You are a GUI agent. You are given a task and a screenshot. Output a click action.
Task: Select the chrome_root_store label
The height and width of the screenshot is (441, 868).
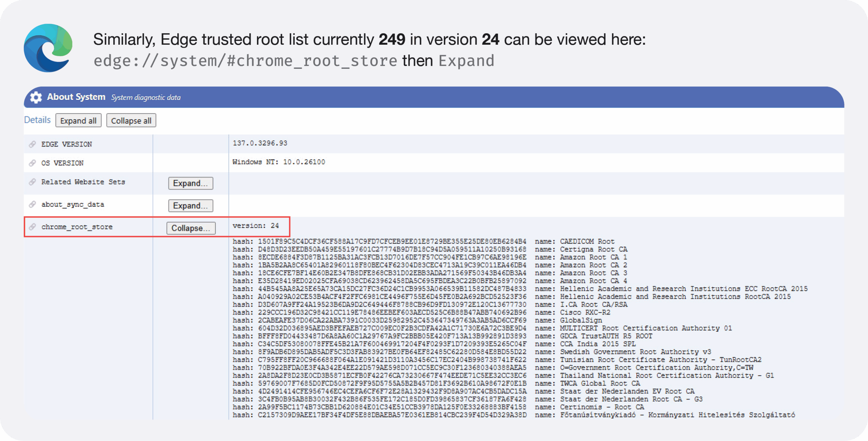click(x=77, y=227)
